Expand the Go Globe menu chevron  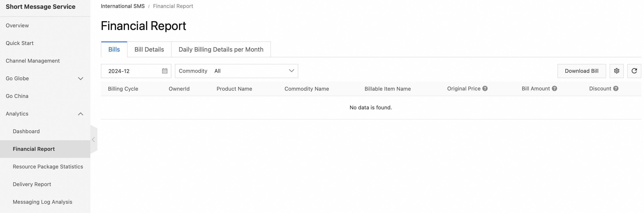click(x=81, y=78)
